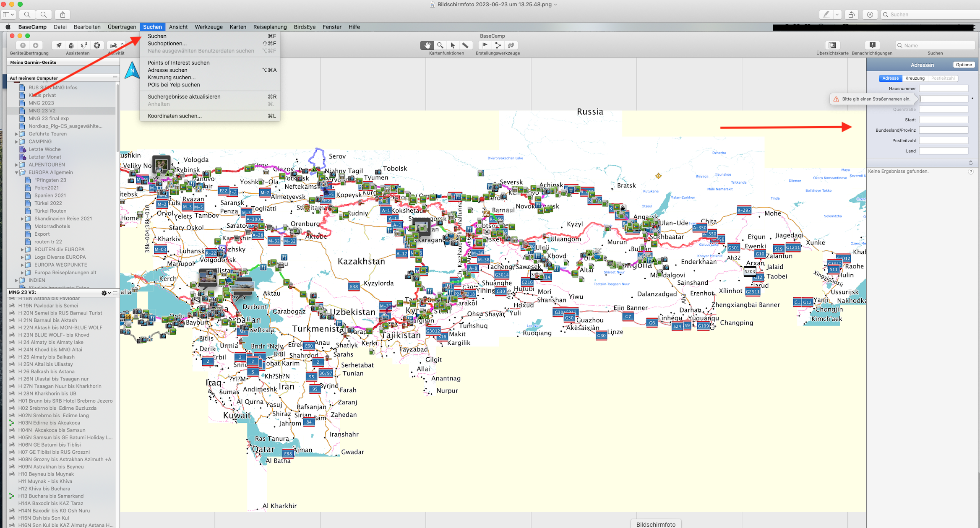Click the Preview markup pen icon

pos(826,15)
